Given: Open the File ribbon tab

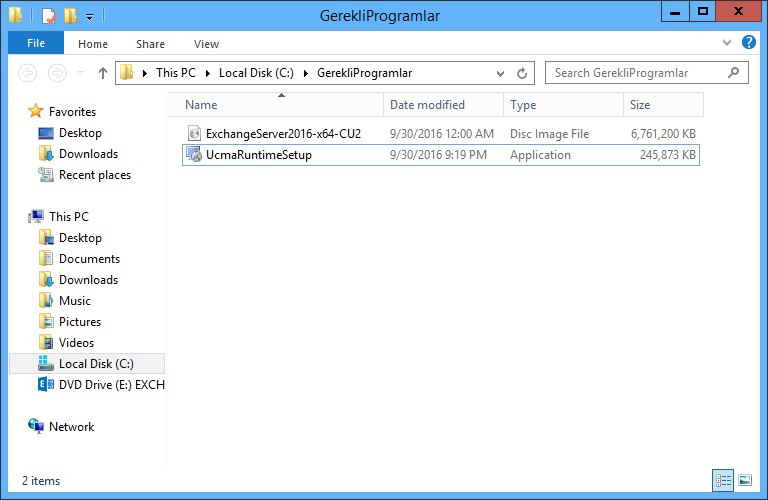Looking at the screenshot, I should coord(36,43).
